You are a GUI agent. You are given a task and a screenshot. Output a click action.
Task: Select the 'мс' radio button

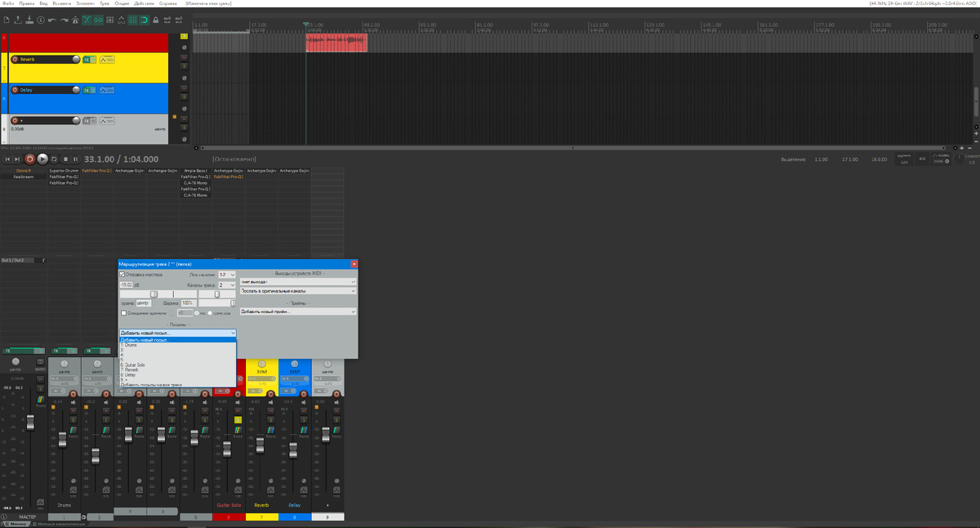196,313
